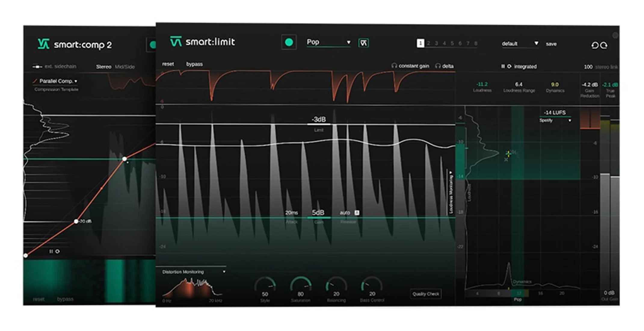Click reset in smart:comp 2
644x331 pixels.
click(x=39, y=299)
